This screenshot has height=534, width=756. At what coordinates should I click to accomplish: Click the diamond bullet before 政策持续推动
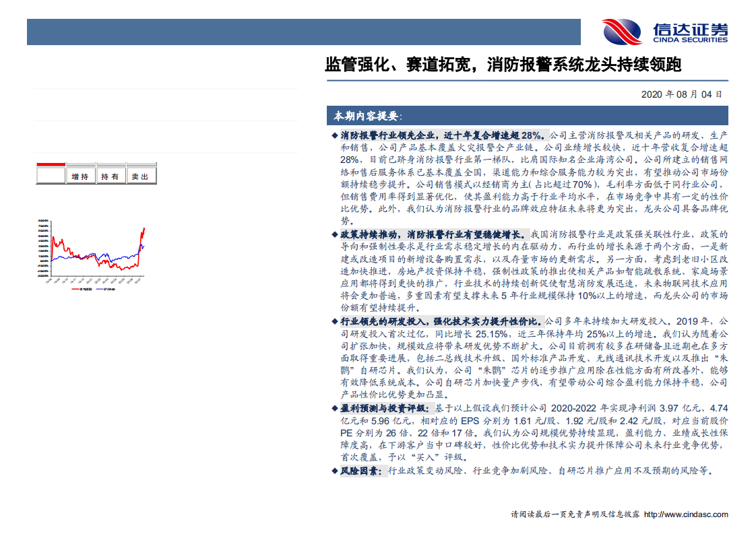[335, 234]
